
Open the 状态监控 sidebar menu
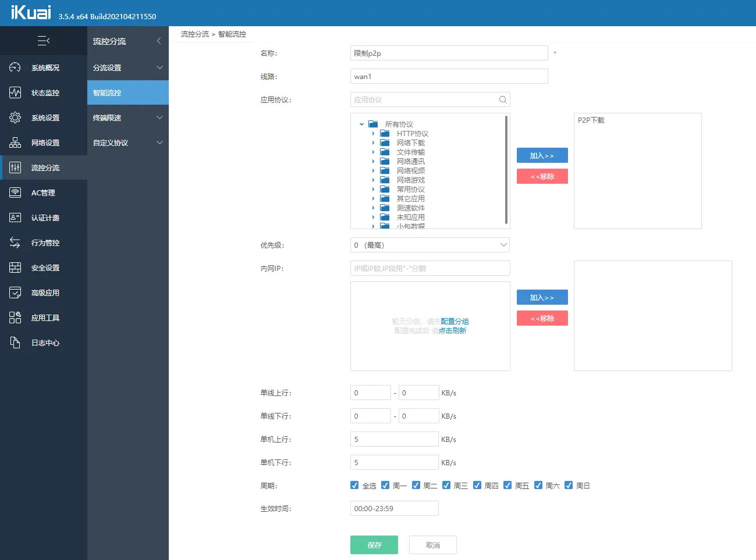(44, 92)
